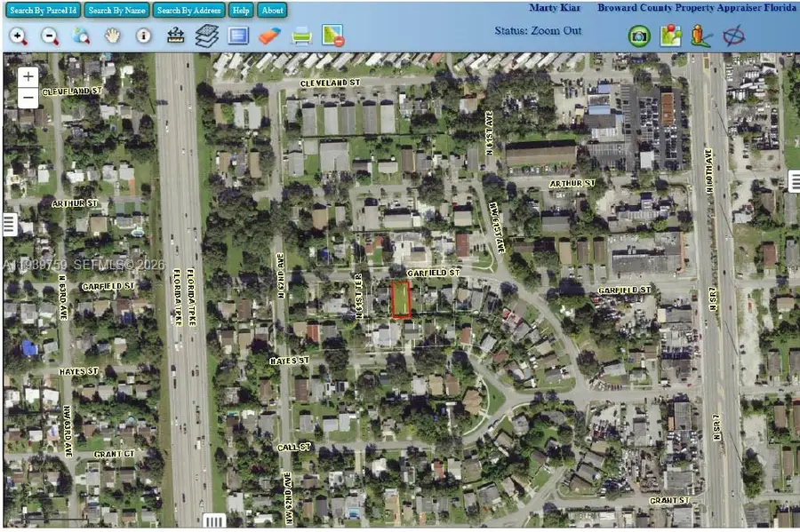Activate the area zoom search tool
Screen dimensions: 800x532
click(x=79, y=36)
